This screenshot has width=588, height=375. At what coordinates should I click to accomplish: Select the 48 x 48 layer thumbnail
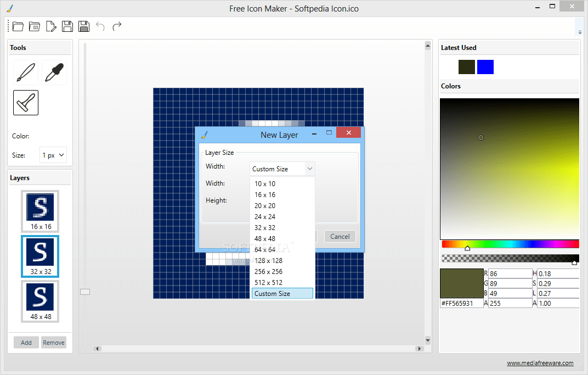39,301
